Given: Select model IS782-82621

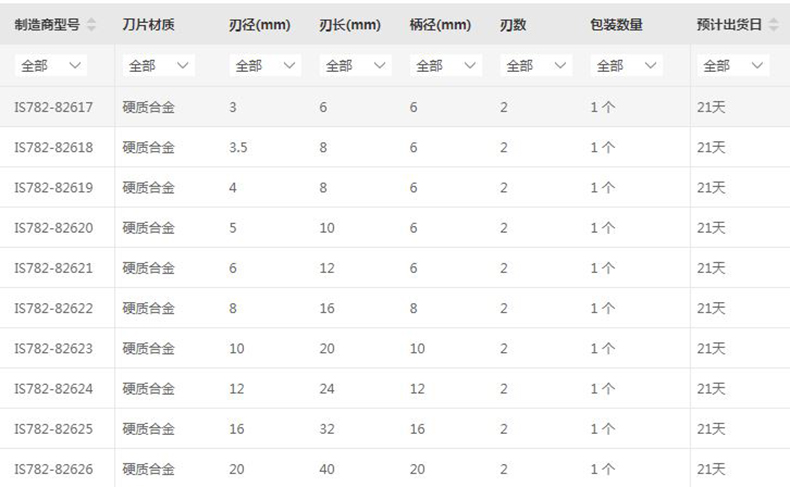Looking at the screenshot, I should (x=53, y=268).
